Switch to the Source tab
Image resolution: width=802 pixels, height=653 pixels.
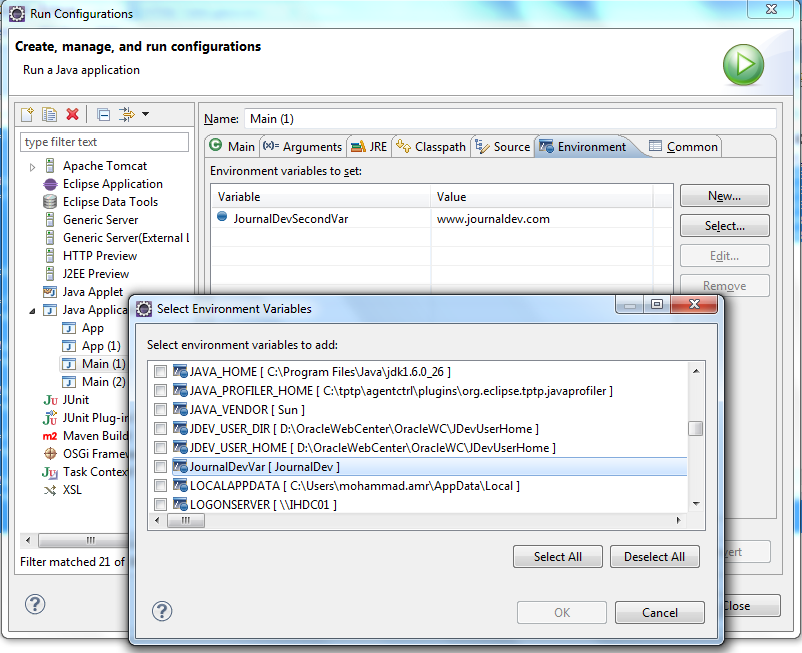click(502, 147)
